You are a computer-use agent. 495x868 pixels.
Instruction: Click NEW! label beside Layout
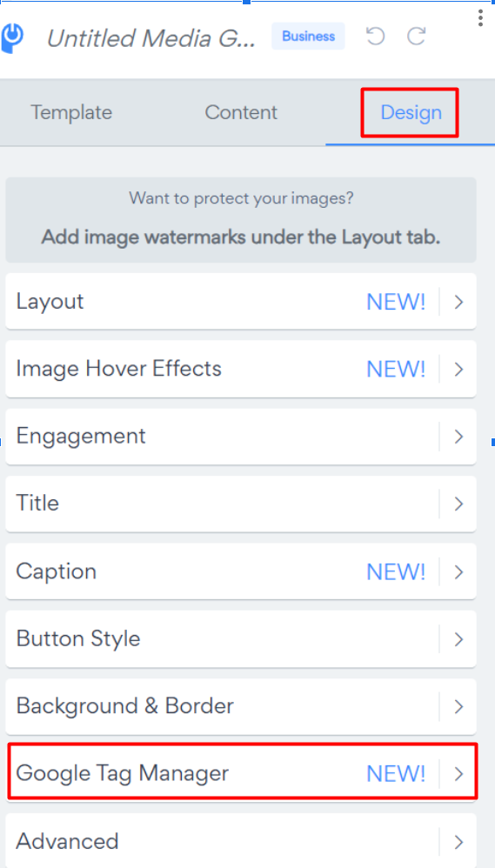pyautogui.click(x=396, y=302)
